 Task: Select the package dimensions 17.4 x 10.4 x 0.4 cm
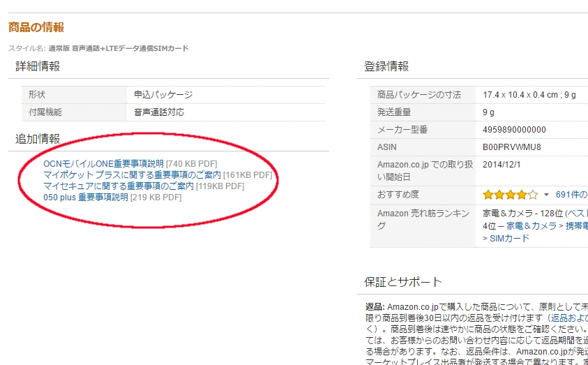point(520,95)
